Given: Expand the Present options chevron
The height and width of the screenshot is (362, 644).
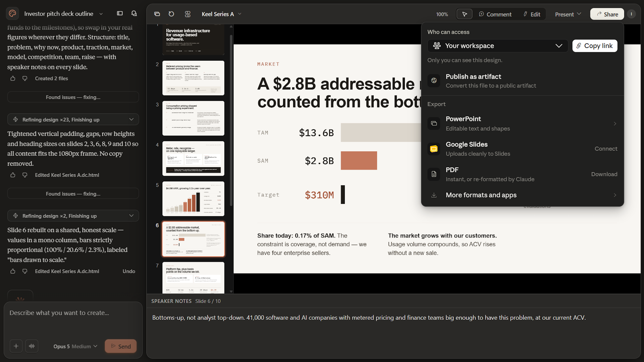Looking at the screenshot, I should coord(579,14).
